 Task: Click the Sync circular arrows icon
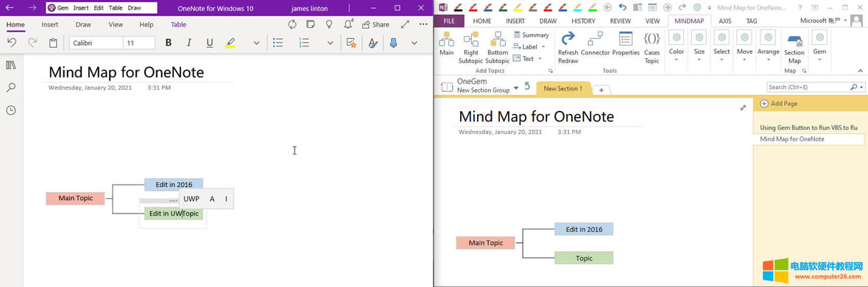[292, 24]
